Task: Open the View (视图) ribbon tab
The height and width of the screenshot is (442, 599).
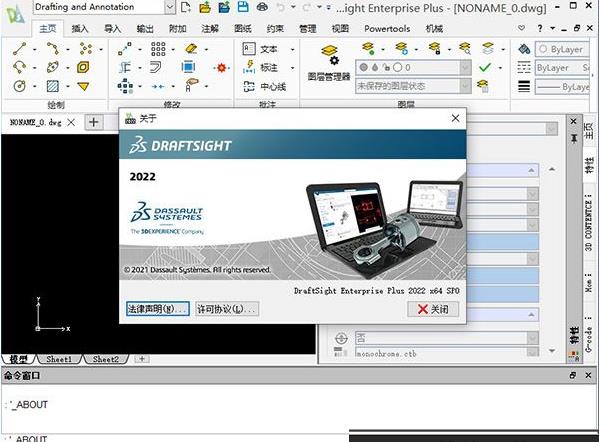Action: (x=340, y=28)
